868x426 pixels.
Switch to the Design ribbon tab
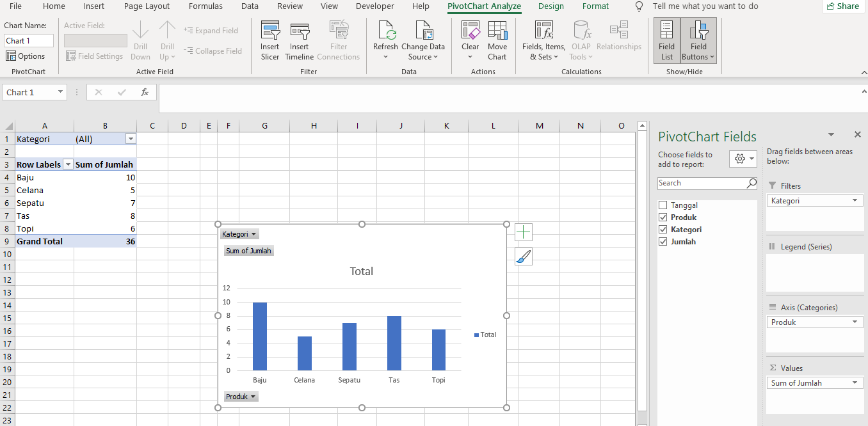(551, 6)
